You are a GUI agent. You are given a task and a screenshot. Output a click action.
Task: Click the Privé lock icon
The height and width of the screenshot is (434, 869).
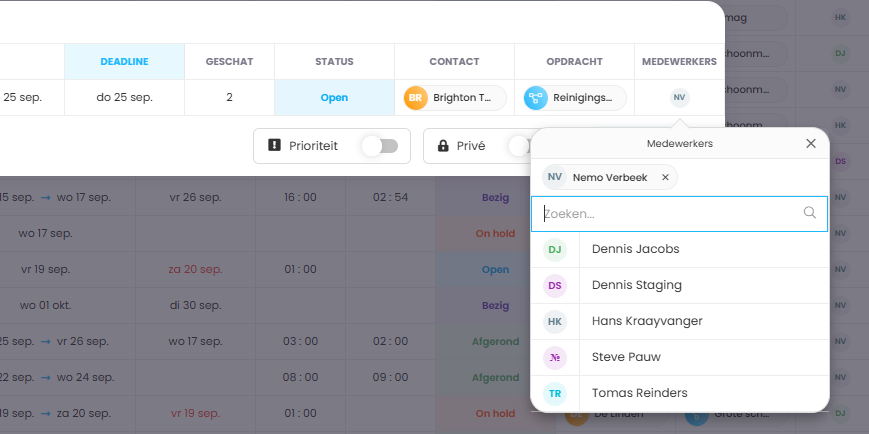(x=443, y=146)
